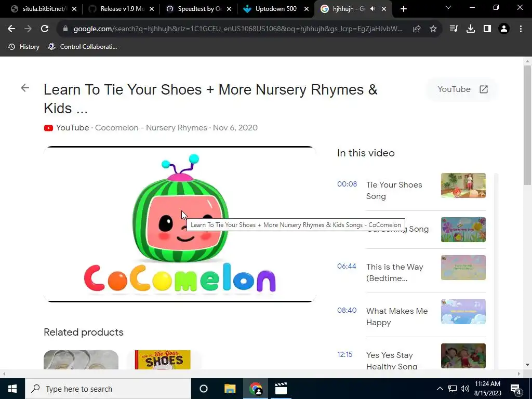
Task: Open the Chrome profile avatar
Action: point(504,29)
